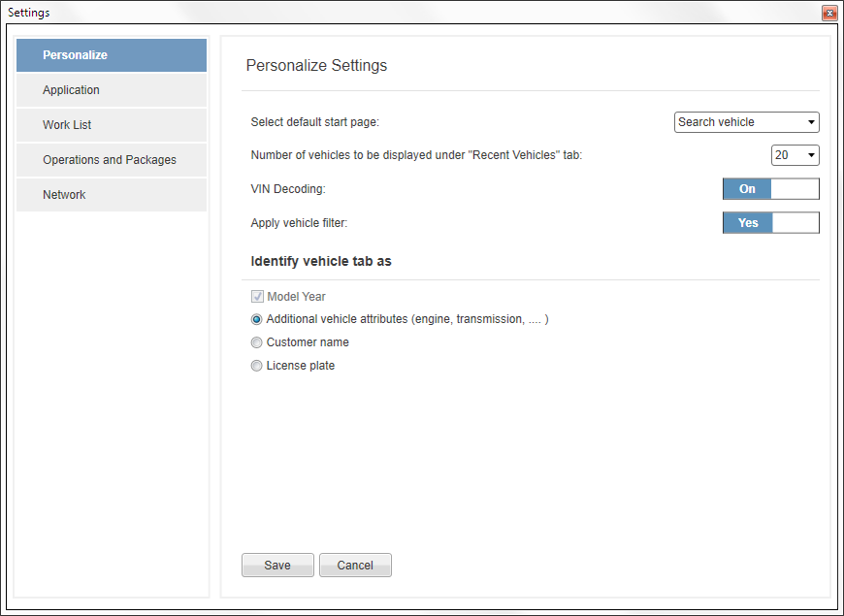Open the default start page dropdown
Image resolution: width=844 pixels, height=616 pixels.
point(747,122)
